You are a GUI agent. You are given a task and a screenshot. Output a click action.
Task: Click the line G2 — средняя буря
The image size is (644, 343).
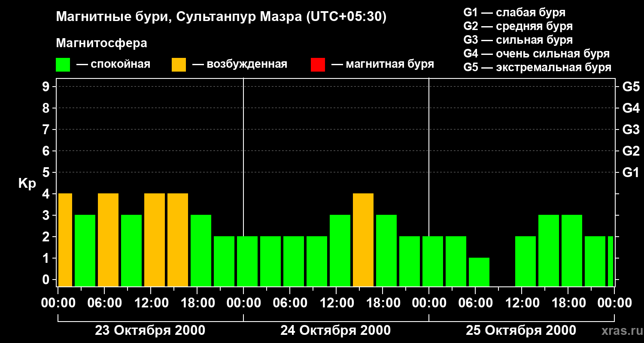518,26
